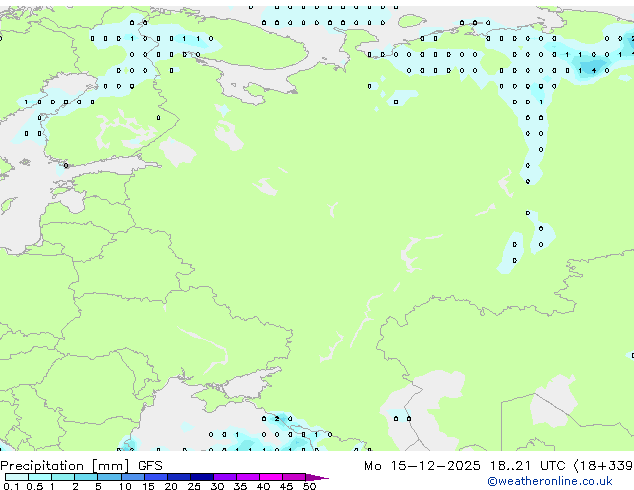Viewport: 634px width, 490px height.
Task: Click the '(18+339' forecast offset text
Action: [x=603, y=466]
